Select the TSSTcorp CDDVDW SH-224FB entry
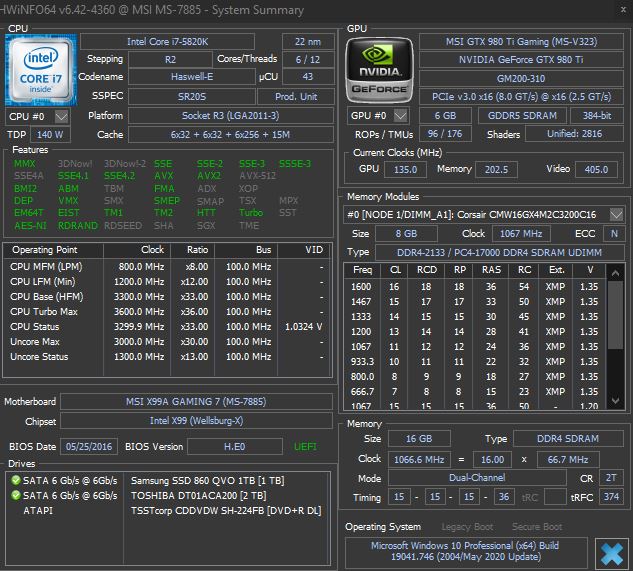This screenshot has width=633, height=571. tap(167, 510)
